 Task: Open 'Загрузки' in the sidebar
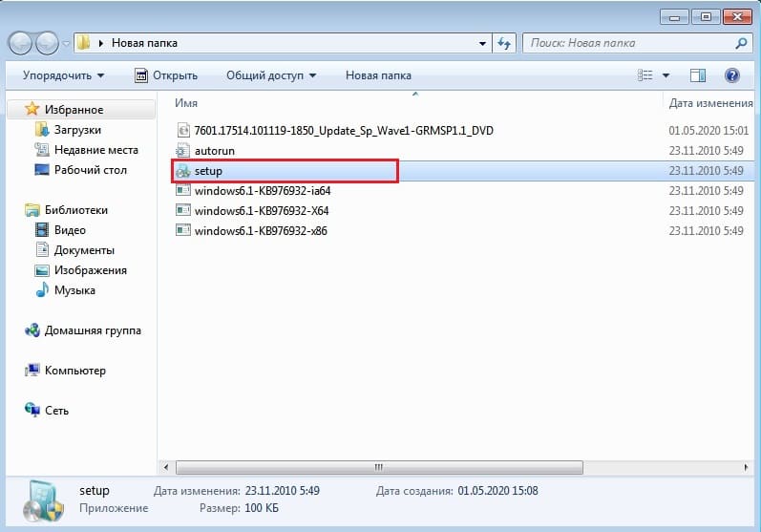click(77, 130)
